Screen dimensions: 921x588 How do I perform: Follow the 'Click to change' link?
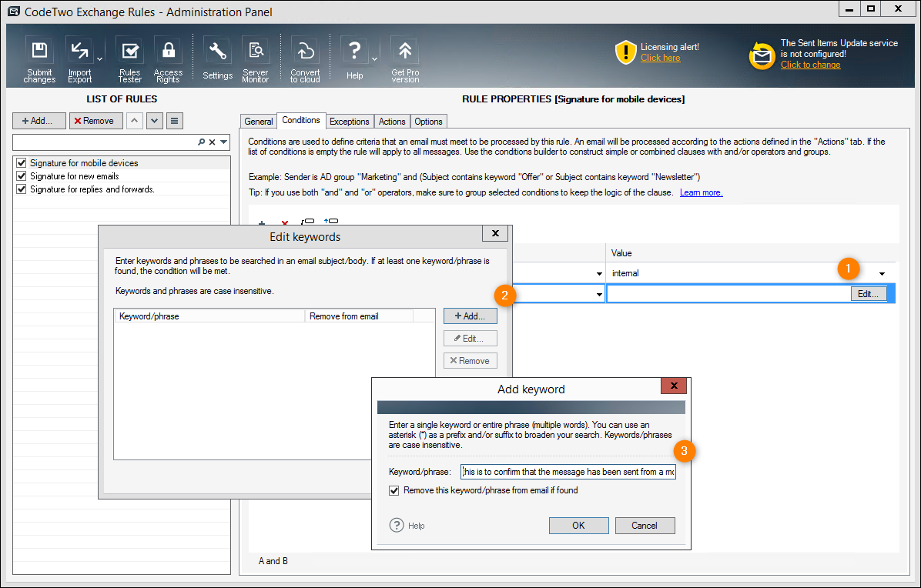(x=811, y=65)
